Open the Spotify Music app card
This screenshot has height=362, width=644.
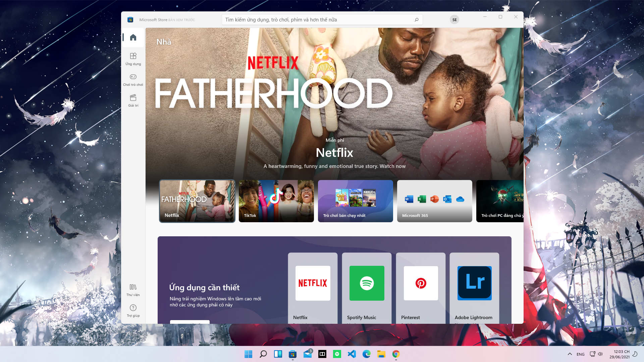367,288
